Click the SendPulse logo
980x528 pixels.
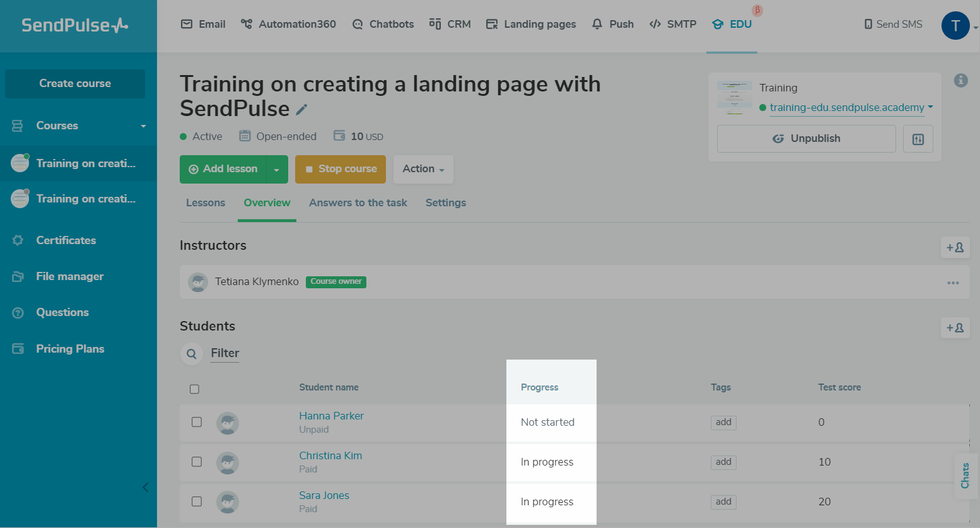tap(75, 25)
